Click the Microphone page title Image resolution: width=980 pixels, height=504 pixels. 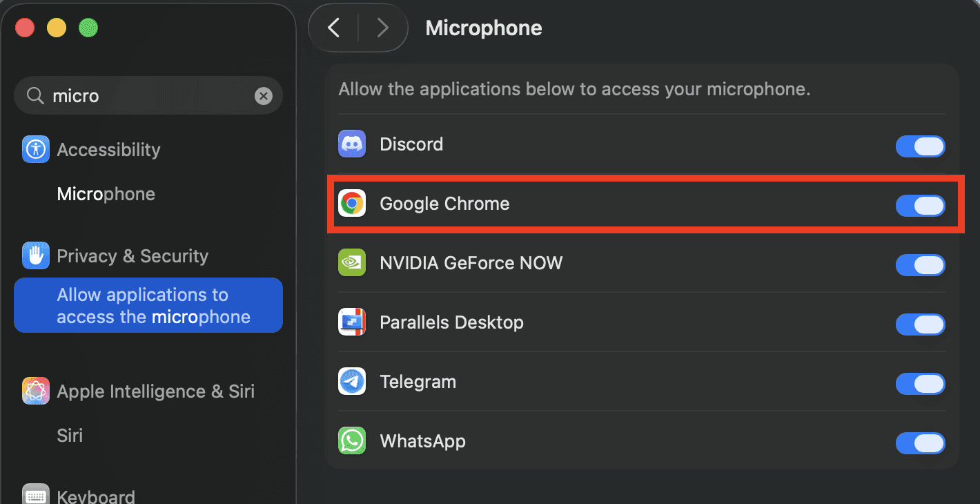[x=484, y=28]
